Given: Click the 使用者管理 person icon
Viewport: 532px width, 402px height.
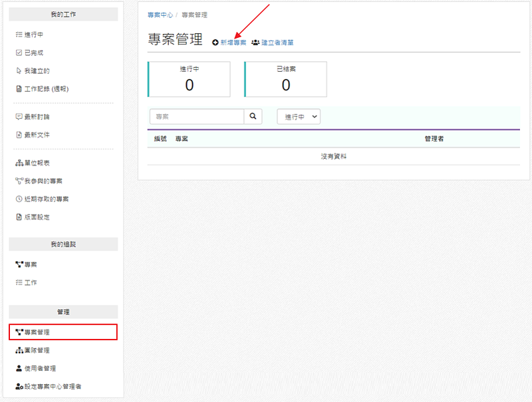Looking at the screenshot, I should point(19,368).
